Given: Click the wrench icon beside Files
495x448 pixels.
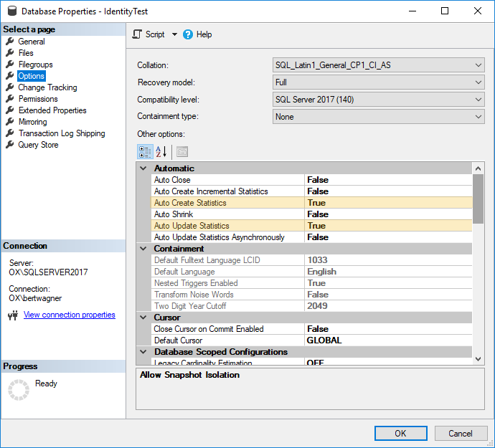Looking at the screenshot, I should tap(10, 53).
